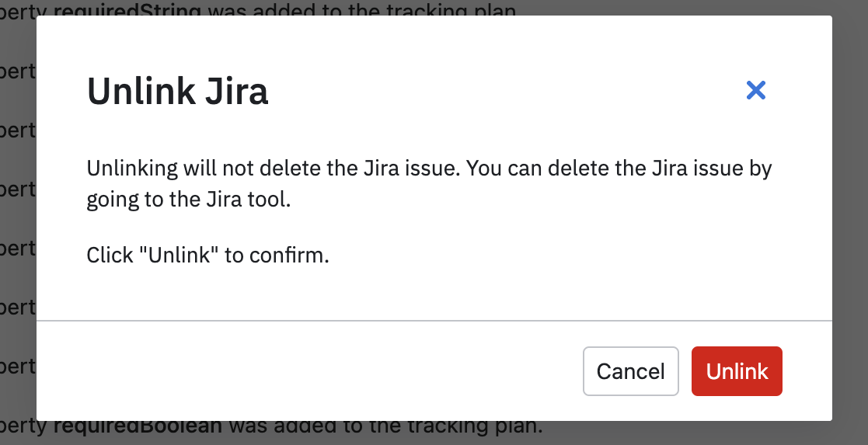Click the dimmed overlay right of the dialog
868x445 pixels.
pyautogui.click(x=849, y=221)
